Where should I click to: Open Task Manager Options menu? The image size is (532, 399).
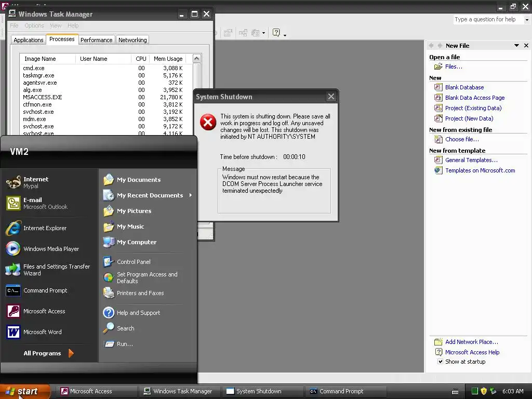tap(34, 25)
